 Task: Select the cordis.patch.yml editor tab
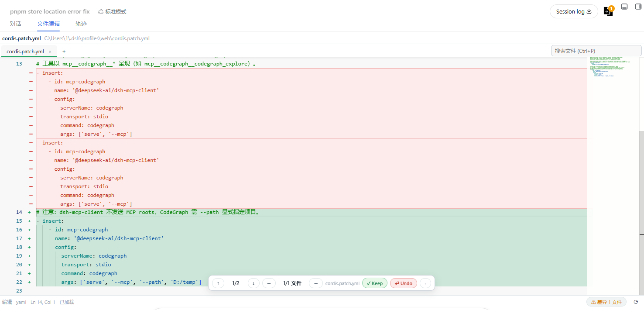point(25,51)
